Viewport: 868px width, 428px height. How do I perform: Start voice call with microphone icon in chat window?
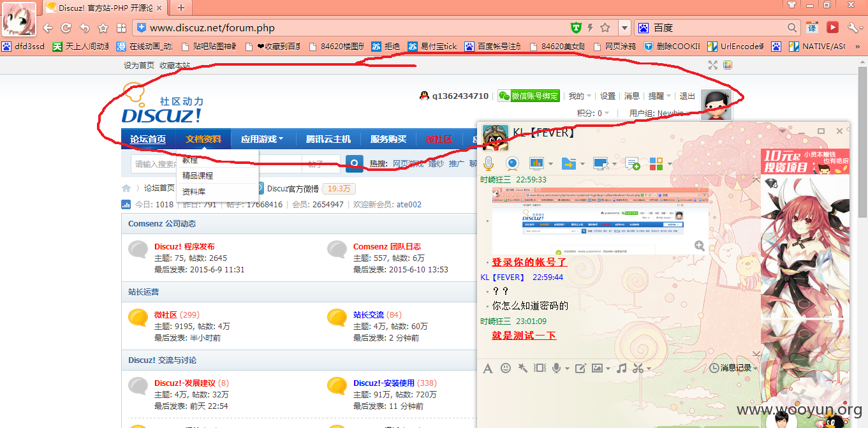coord(489,163)
